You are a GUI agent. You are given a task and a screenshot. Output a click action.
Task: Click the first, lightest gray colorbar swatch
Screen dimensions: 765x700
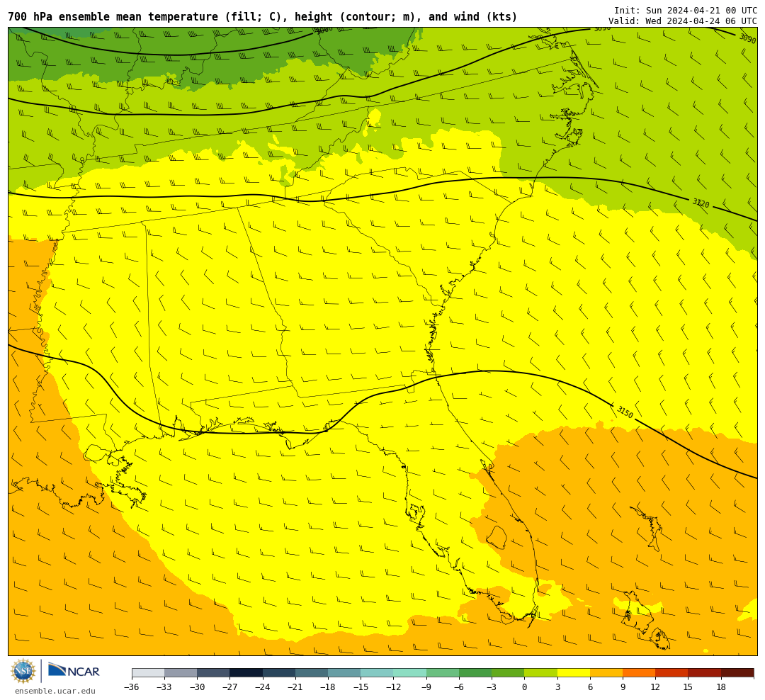click(148, 673)
